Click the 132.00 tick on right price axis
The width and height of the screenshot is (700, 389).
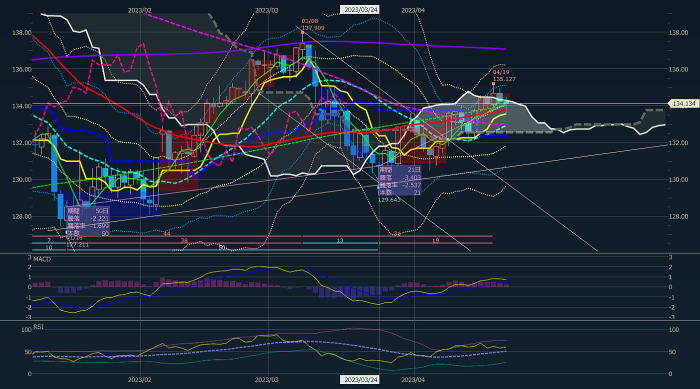click(x=679, y=143)
